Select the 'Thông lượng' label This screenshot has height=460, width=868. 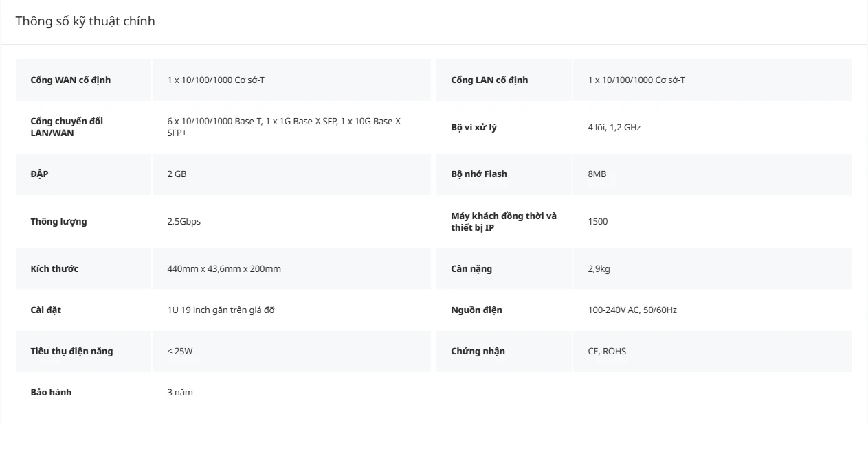(58, 221)
